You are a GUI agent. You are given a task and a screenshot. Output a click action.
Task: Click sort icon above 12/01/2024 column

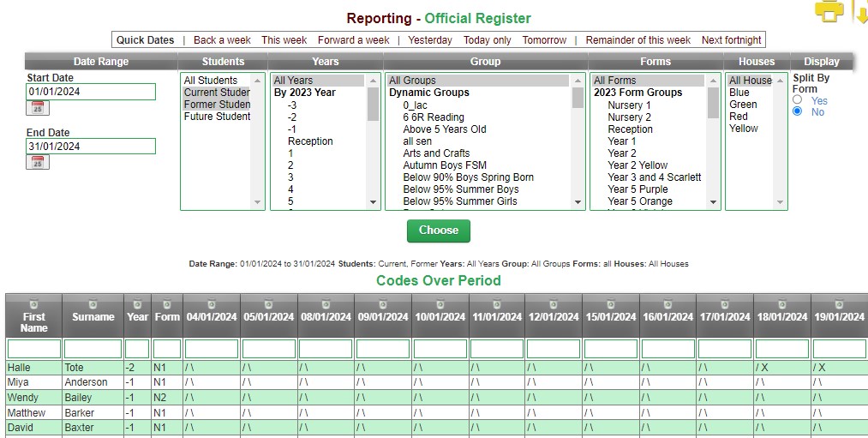[554, 304]
